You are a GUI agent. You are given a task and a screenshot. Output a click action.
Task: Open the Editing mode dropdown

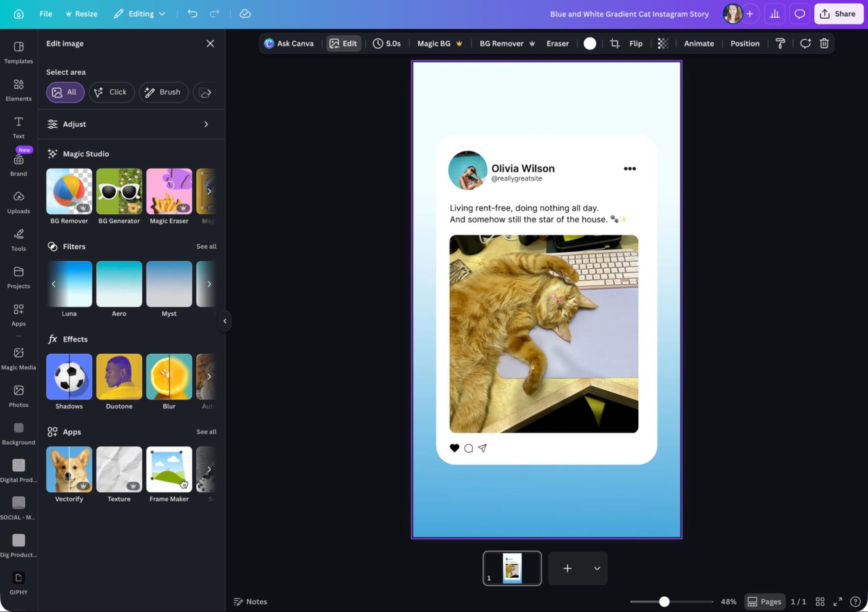139,13
